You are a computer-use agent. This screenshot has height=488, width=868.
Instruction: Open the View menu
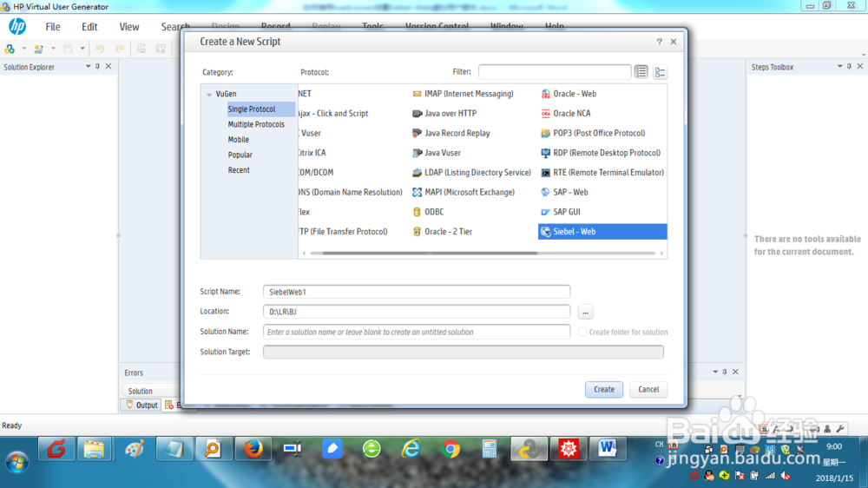click(129, 27)
